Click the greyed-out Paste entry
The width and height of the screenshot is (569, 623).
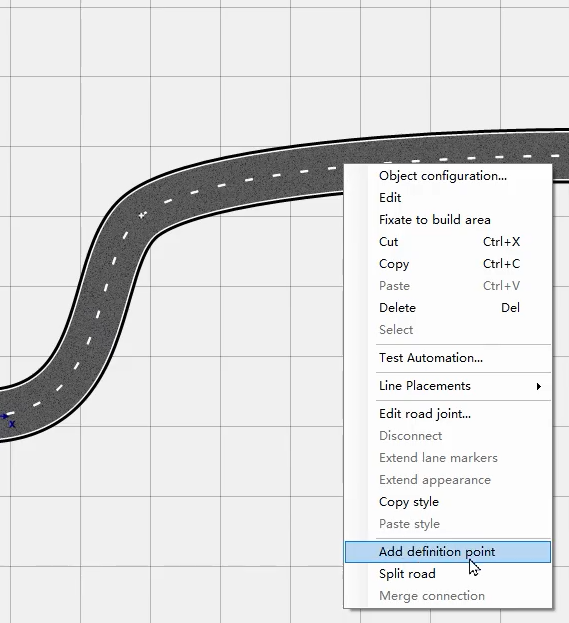point(448,286)
